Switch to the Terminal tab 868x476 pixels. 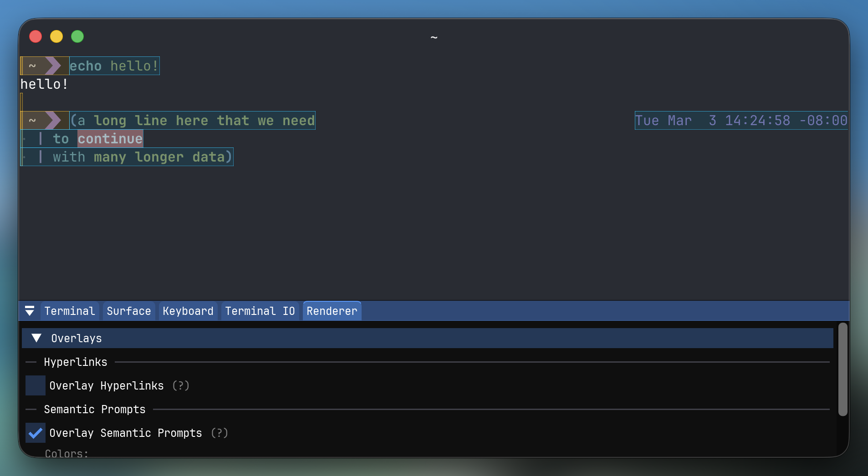coord(70,311)
